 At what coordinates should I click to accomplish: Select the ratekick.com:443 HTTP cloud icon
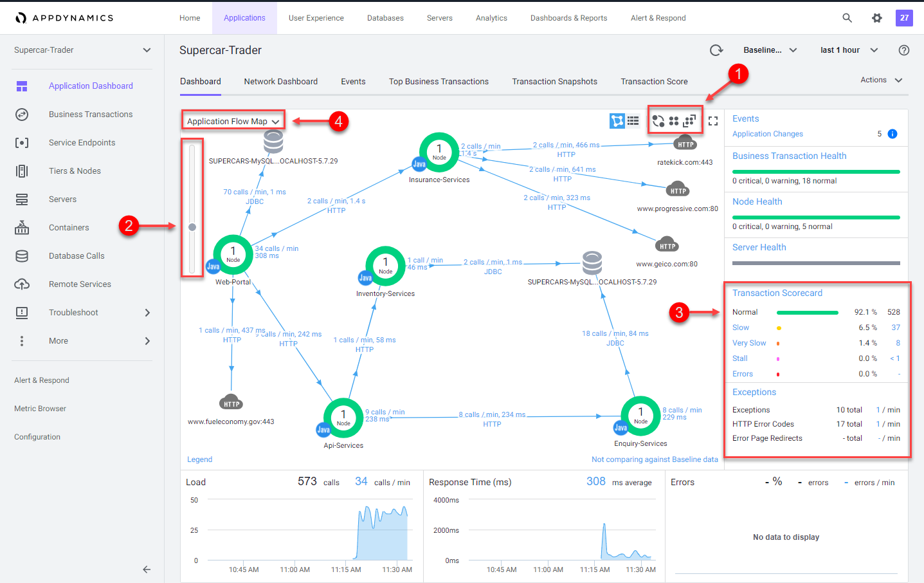click(685, 142)
